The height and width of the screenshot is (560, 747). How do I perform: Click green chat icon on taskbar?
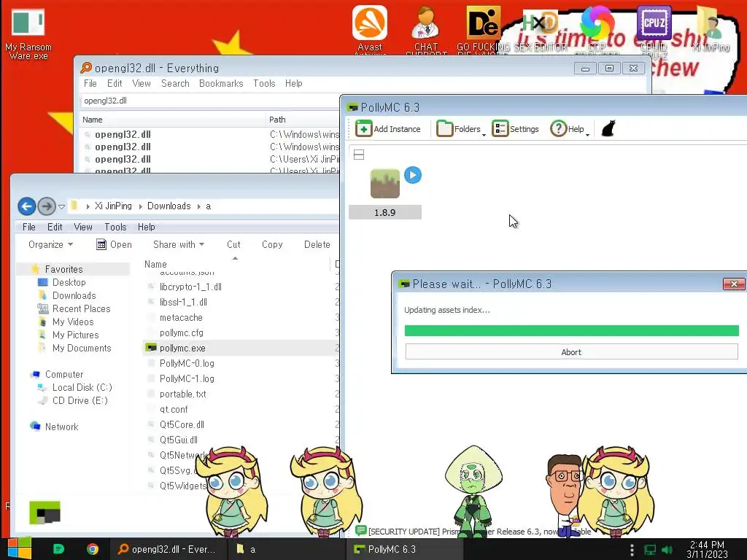tap(58, 549)
